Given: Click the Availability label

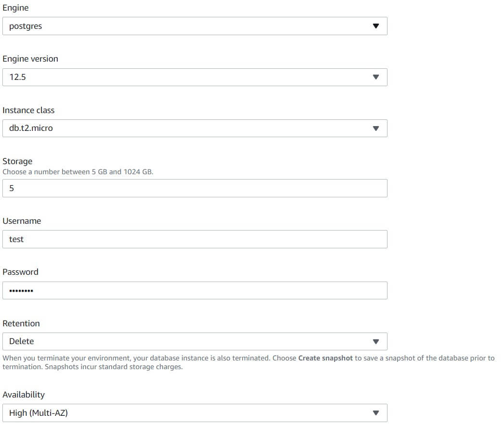Looking at the screenshot, I should (24, 395).
